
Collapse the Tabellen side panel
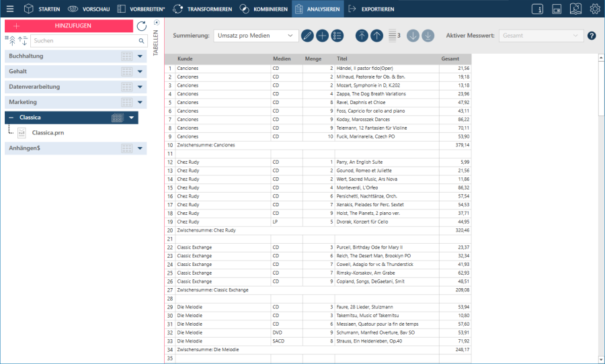click(157, 23)
